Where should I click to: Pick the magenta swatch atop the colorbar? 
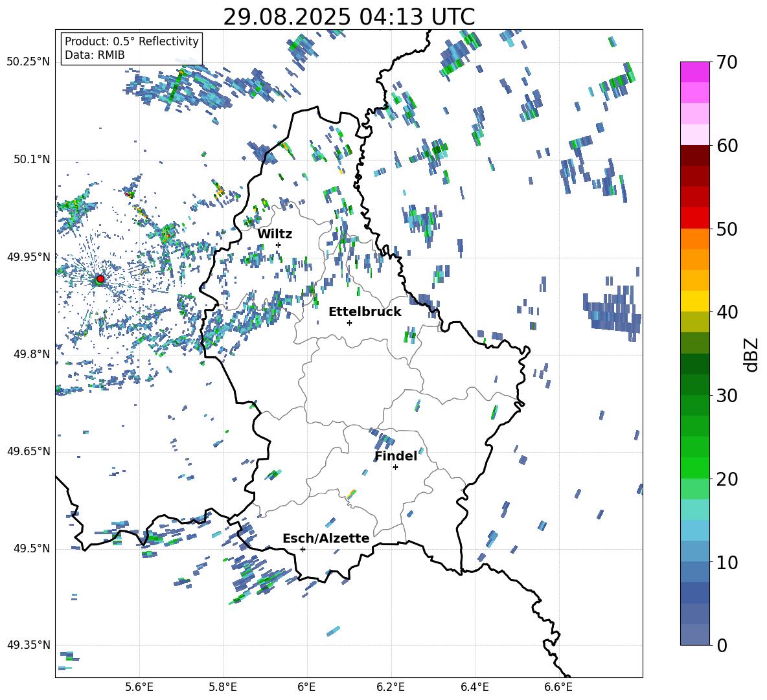tap(695, 72)
